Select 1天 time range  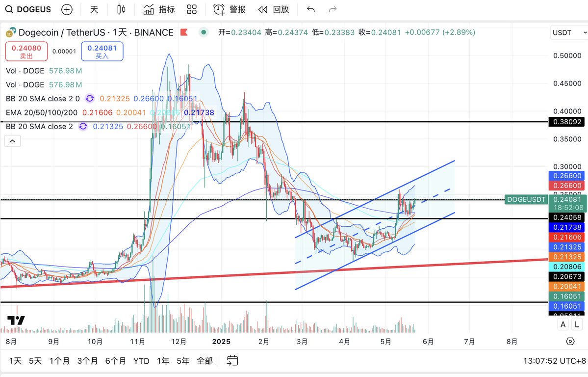(x=15, y=361)
